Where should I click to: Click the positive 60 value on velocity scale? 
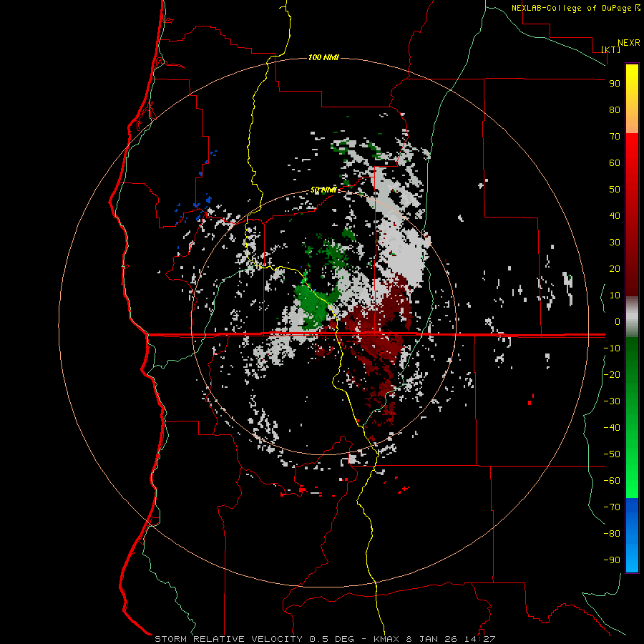pyautogui.click(x=615, y=162)
